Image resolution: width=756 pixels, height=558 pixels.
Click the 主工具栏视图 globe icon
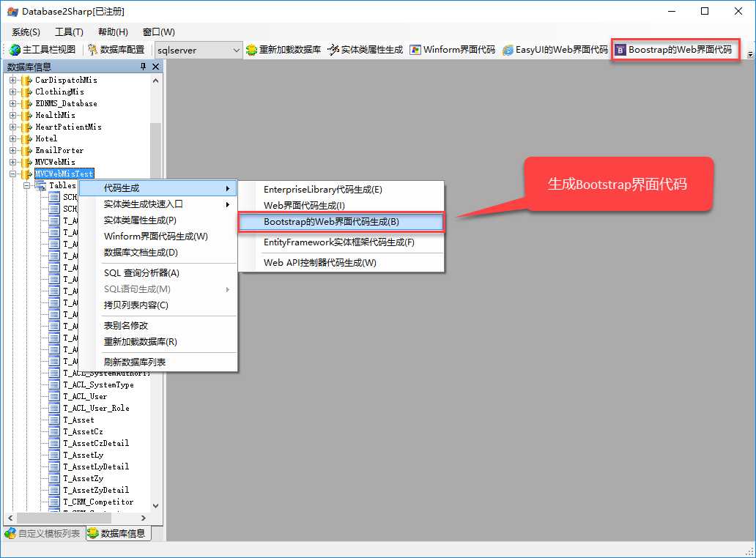point(15,50)
